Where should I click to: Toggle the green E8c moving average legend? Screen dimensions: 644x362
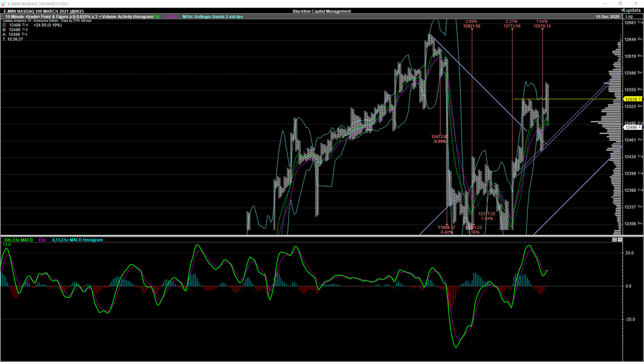click(156, 17)
